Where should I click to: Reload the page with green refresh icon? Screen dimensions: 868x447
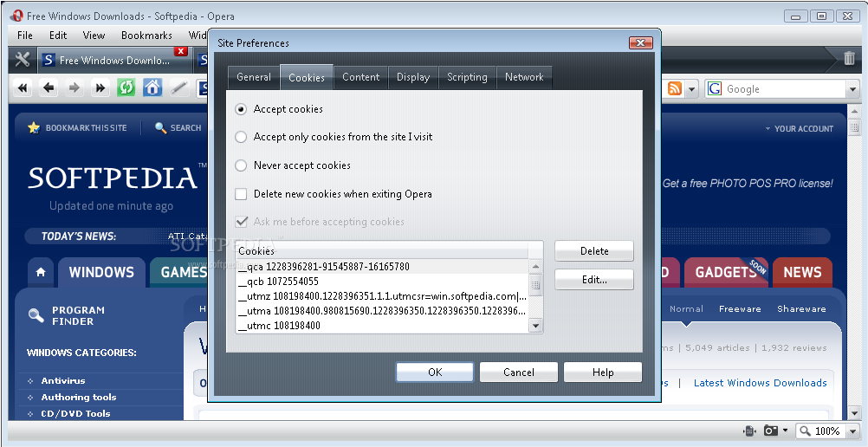(126, 87)
